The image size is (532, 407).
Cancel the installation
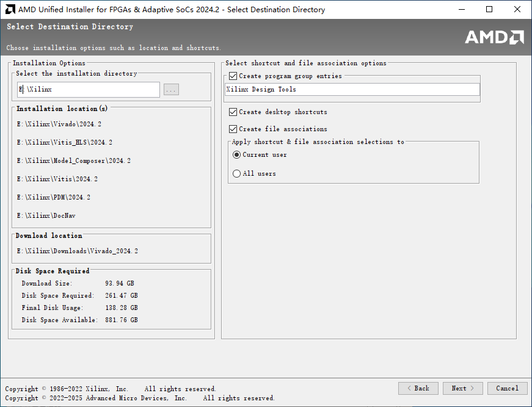[x=507, y=388]
